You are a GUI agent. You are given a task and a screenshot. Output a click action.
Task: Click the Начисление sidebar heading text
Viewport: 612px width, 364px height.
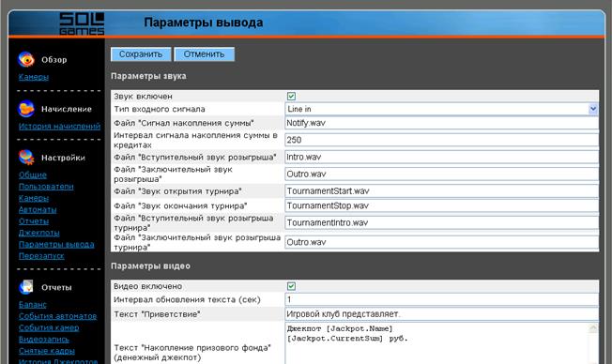click(x=67, y=109)
